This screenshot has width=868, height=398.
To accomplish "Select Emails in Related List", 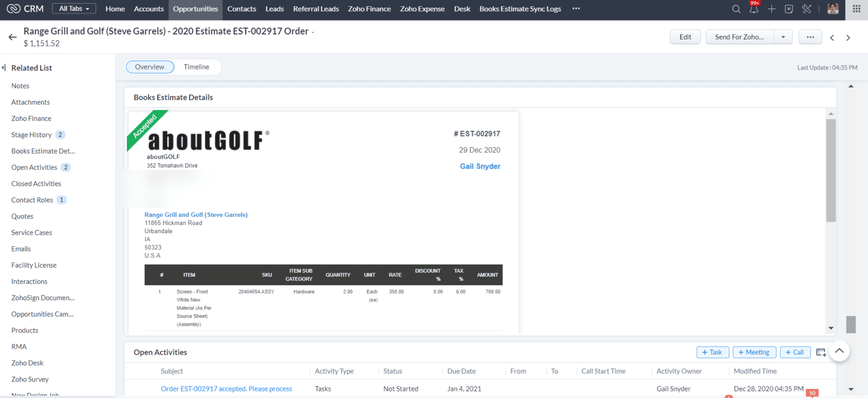I will [x=21, y=248].
